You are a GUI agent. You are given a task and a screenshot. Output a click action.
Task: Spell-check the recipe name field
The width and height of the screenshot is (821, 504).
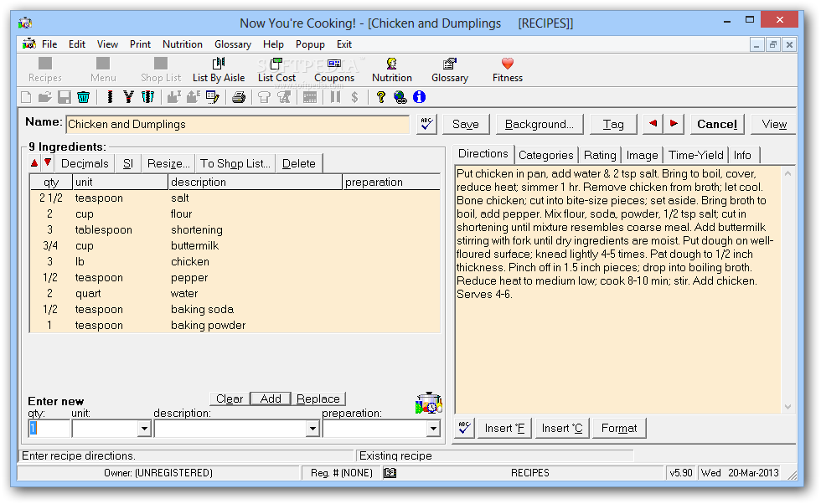(426, 125)
